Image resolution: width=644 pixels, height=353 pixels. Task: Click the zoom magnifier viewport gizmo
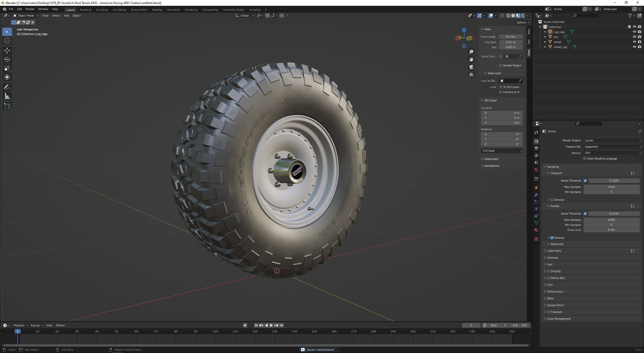471,52
